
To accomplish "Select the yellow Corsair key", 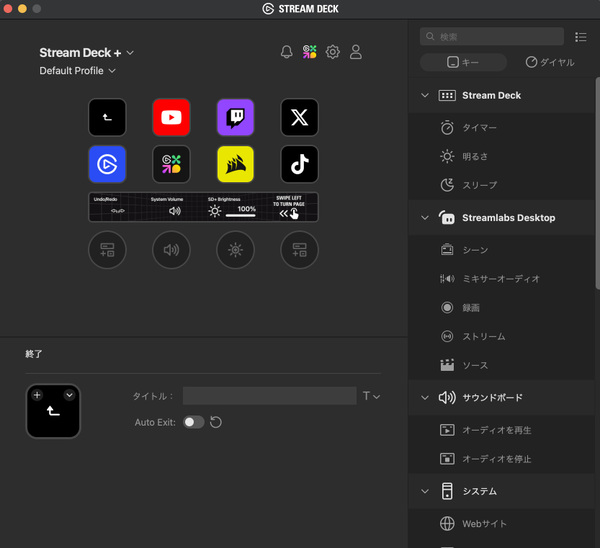I will pyautogui.click(x=235, y=164).
